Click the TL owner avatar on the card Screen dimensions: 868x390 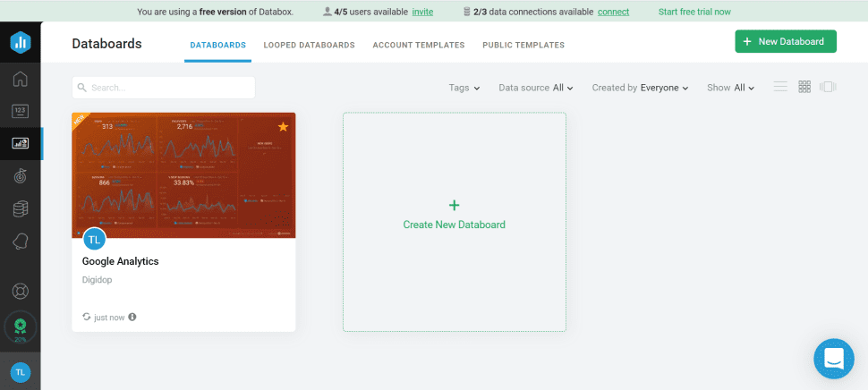[94, 239]
